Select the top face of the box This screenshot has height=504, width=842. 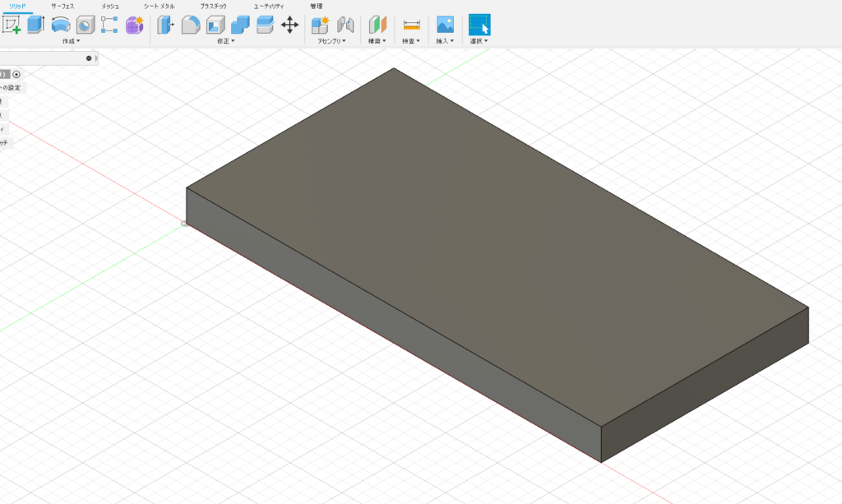point(497,247)
